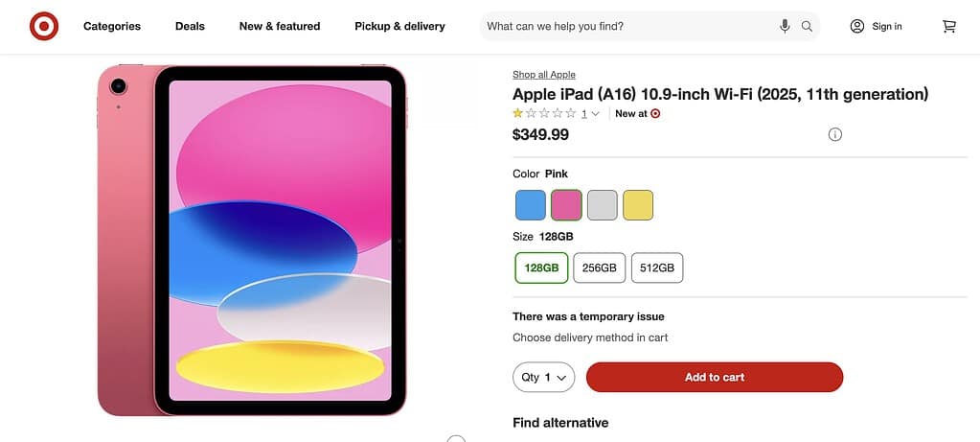Click the red Target icon beside New at
980x442 pixels.
click(655, 113)
